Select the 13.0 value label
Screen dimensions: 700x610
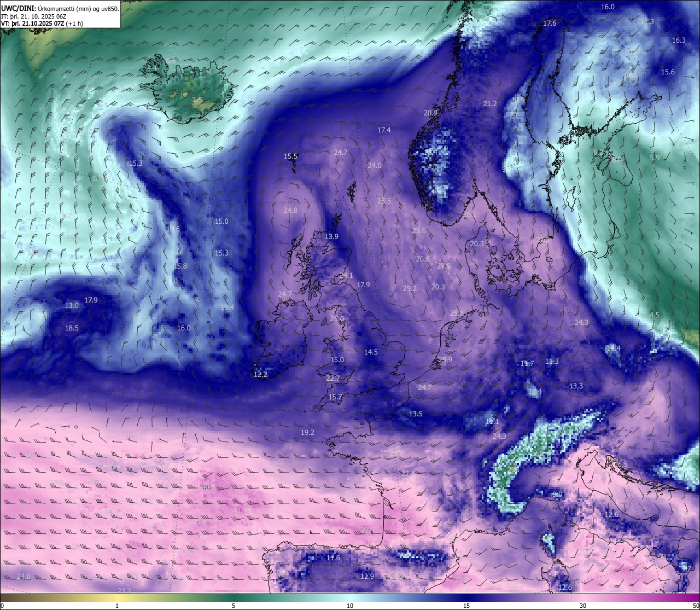(72, 305)
